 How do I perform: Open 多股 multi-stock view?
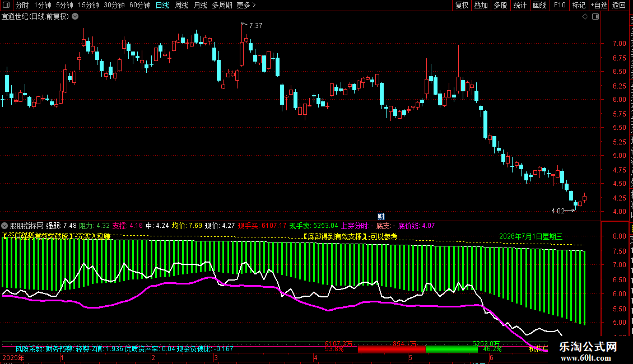(500, 5)
